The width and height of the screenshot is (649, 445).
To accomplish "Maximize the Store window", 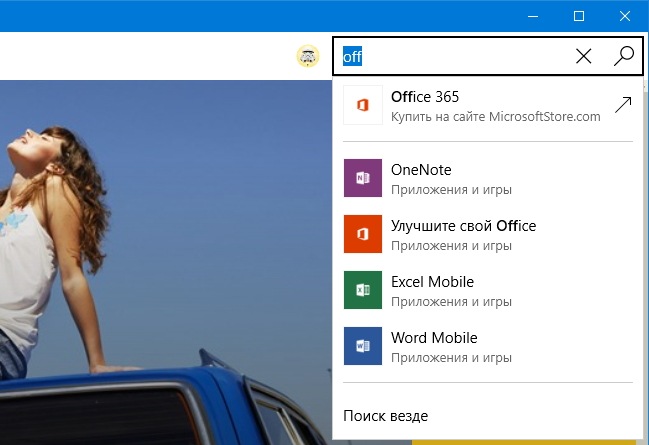I will click(x=579, y=16).
